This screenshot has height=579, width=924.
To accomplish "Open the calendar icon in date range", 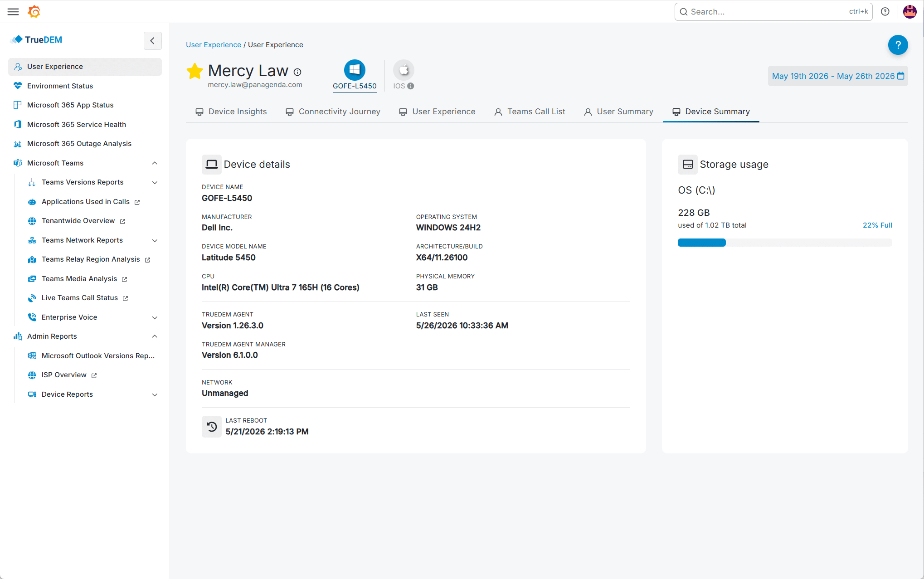I will (901, 76).
